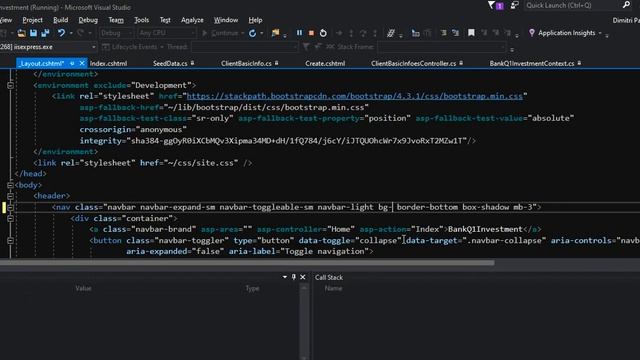The width and height of the screenshot is (640, 360).
Task: Collapse the environment exclude block
Action: click(10, 85)
